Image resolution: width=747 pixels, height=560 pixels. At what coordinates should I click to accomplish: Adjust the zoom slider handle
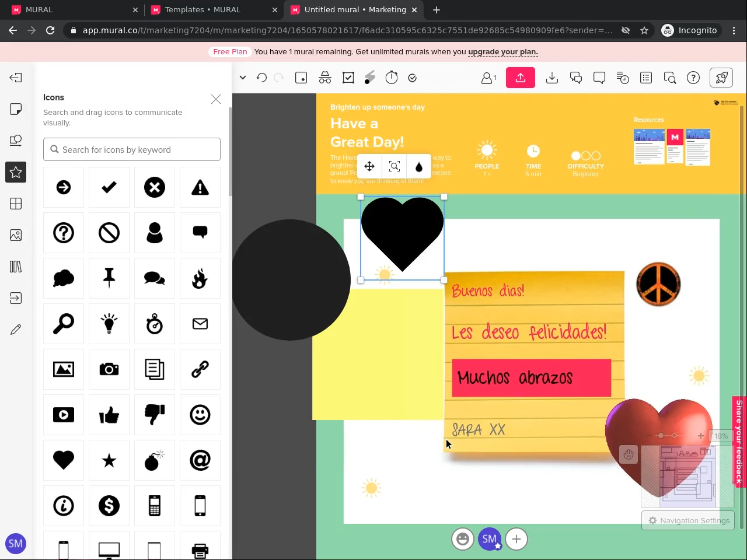(x=661, y=436)
